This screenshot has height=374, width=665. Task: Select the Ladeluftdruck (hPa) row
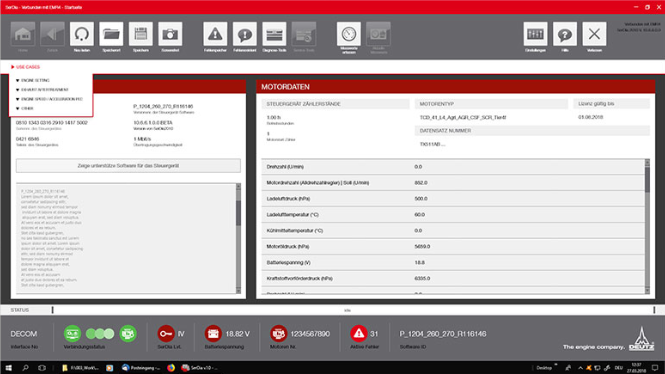pyautogui.click(x=453, y=198)
